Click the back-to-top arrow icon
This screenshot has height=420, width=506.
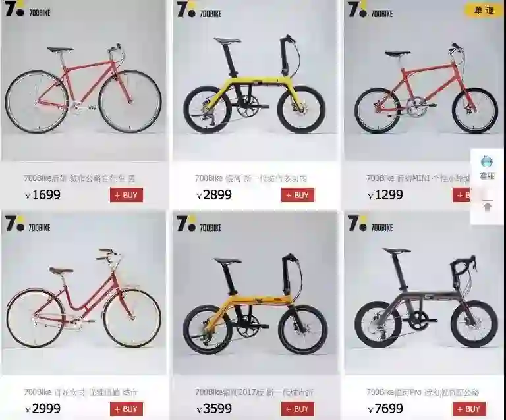488,205
